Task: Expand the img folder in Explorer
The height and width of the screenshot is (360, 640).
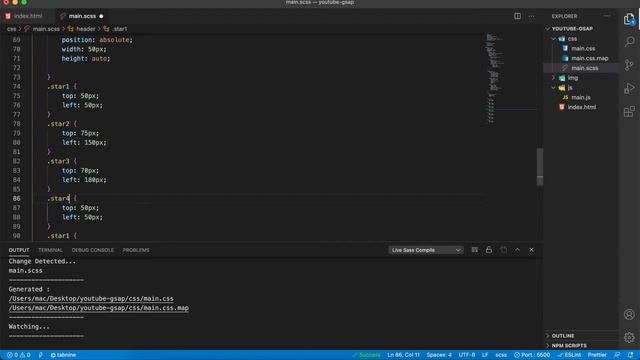Action: click(553, 78)
